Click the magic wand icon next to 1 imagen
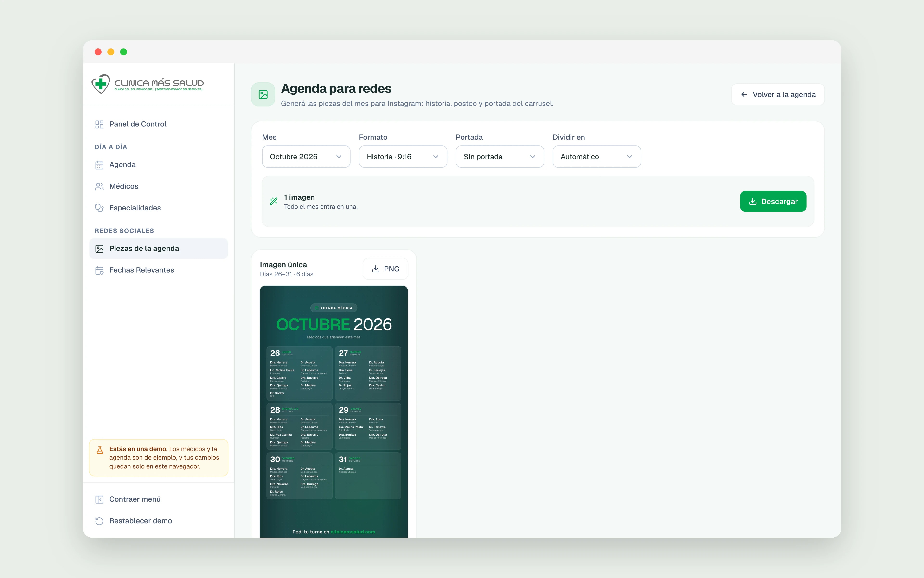This screenshot has height=578, width=924. pyautogui.click(x=274, y=201)
